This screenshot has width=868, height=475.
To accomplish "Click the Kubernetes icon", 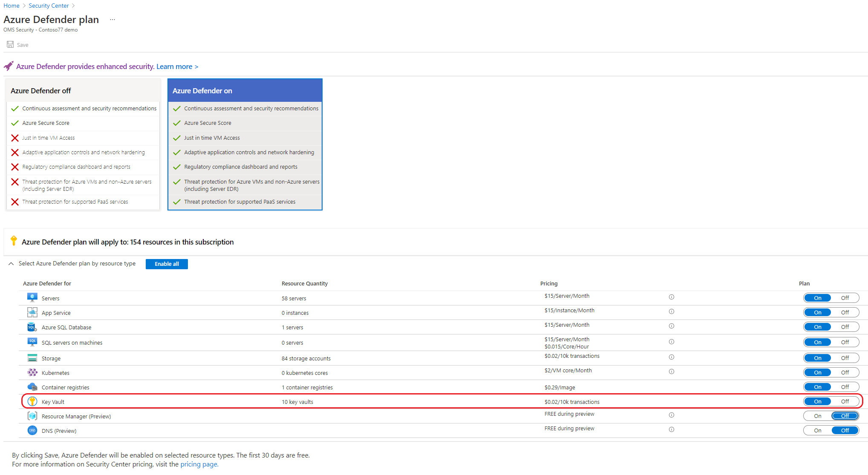I will (x=32, y=372).
